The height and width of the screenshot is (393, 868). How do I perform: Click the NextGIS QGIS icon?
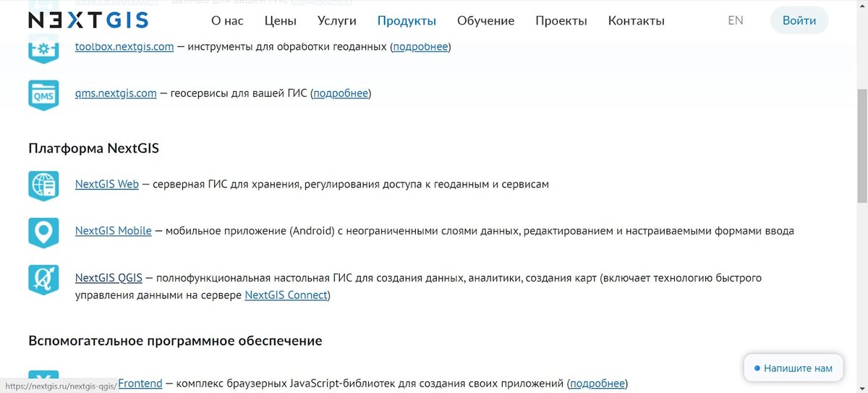click(x=43, y=279)
